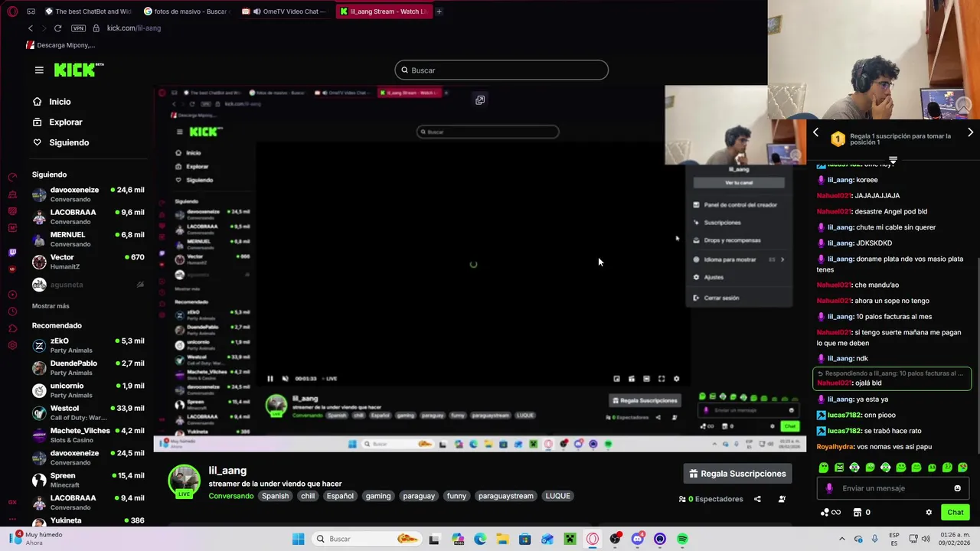Switch to OmeTV Video Chat tab
This screenshot has width=980, height=551.
click(x=286, y=11)
